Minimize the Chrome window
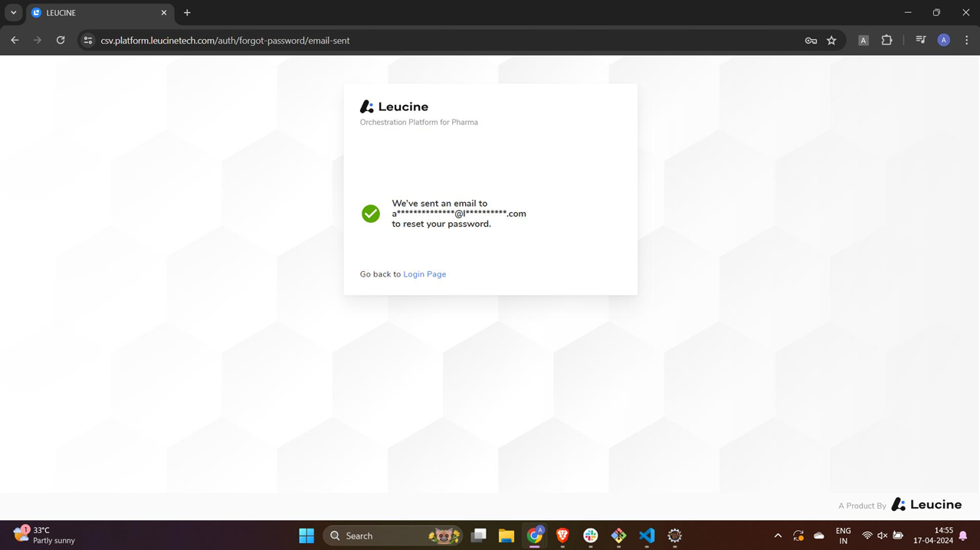This screenshot has height=550, width=980. coord(908,13)
